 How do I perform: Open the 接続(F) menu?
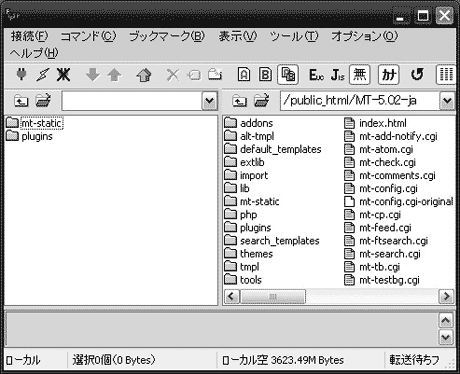(29, 36)
